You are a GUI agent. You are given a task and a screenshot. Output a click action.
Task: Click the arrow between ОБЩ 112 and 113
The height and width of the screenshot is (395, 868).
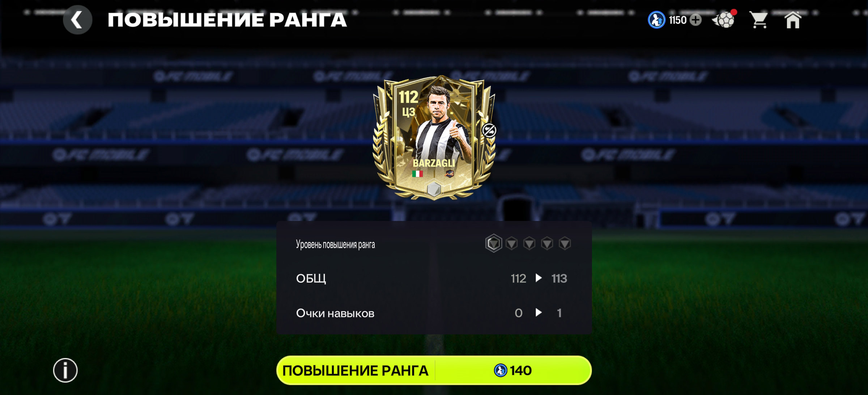[x=539, y=278]
